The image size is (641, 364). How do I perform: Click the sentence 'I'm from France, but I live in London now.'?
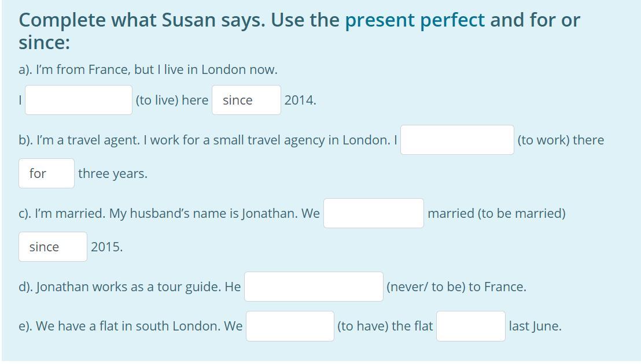click(148, 70)
